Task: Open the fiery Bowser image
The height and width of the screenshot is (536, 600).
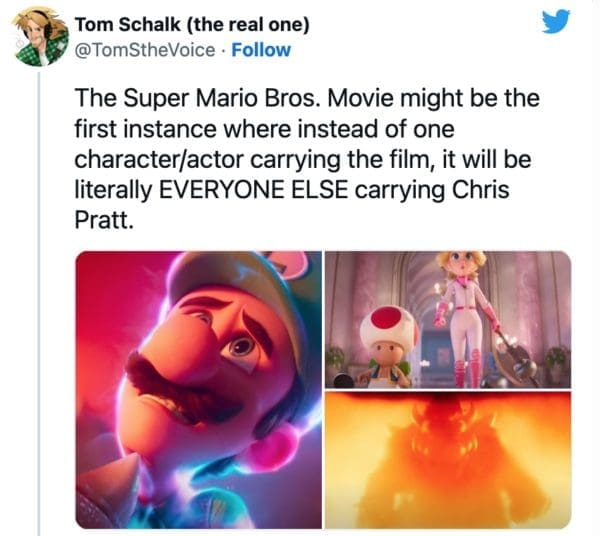Action: [x=448, y=459]
